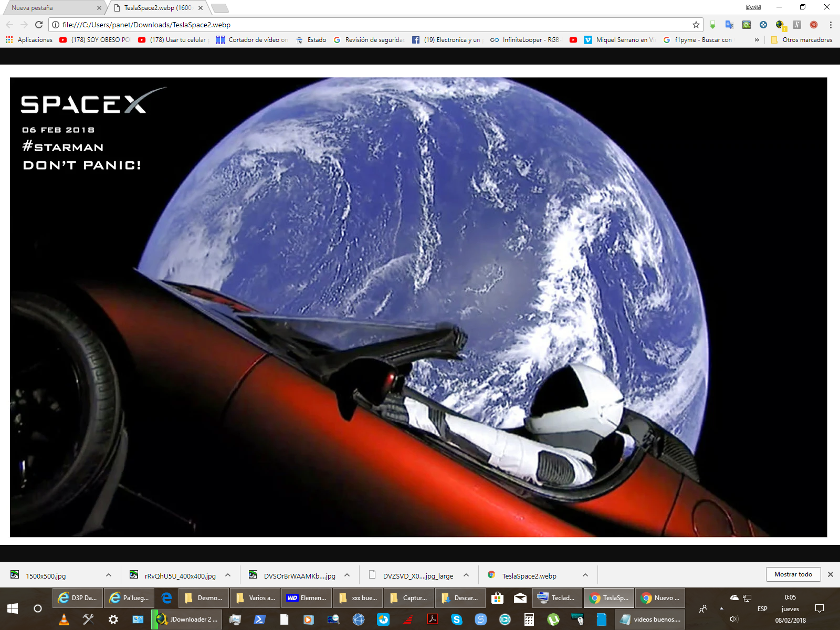Open the Microsoft Store taskbar icon
The image size is (840, 630).
click(497, 598)
